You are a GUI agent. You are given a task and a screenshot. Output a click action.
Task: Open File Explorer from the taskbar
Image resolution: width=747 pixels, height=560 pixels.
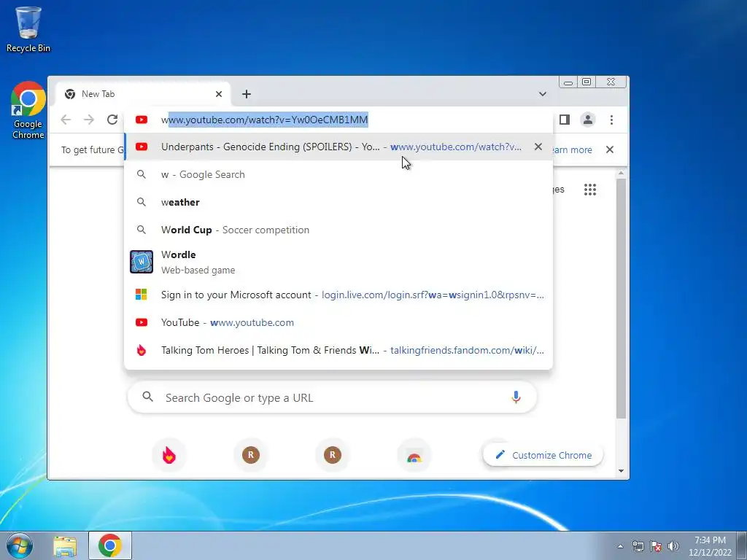point(65,546)
